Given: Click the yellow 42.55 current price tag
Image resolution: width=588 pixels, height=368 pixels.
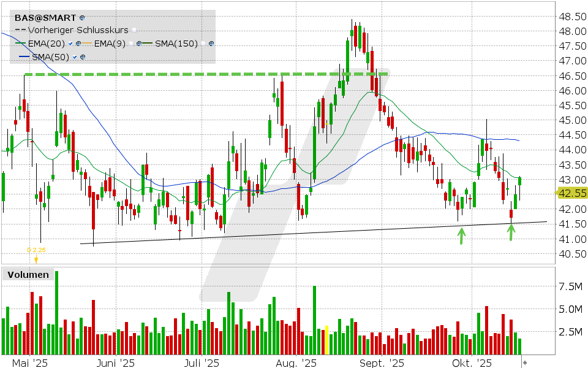Looking at the screenshot, I should [x=571, y=193].
